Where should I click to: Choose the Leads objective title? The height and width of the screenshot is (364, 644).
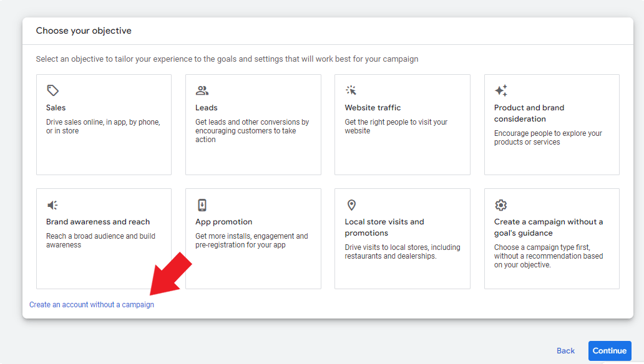point(207,108)
